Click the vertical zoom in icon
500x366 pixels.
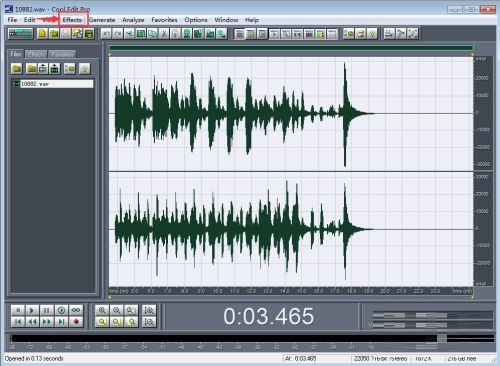coord(149,310)
